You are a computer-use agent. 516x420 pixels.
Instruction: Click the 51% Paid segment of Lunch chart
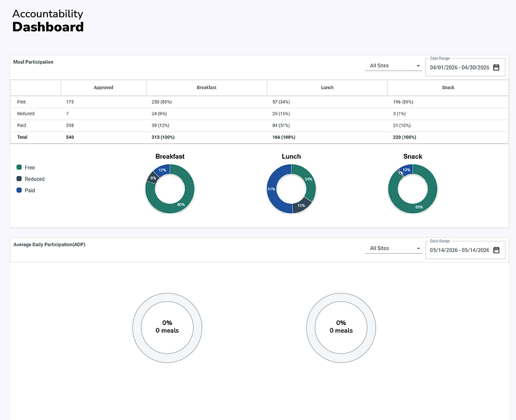pos(271,189)
